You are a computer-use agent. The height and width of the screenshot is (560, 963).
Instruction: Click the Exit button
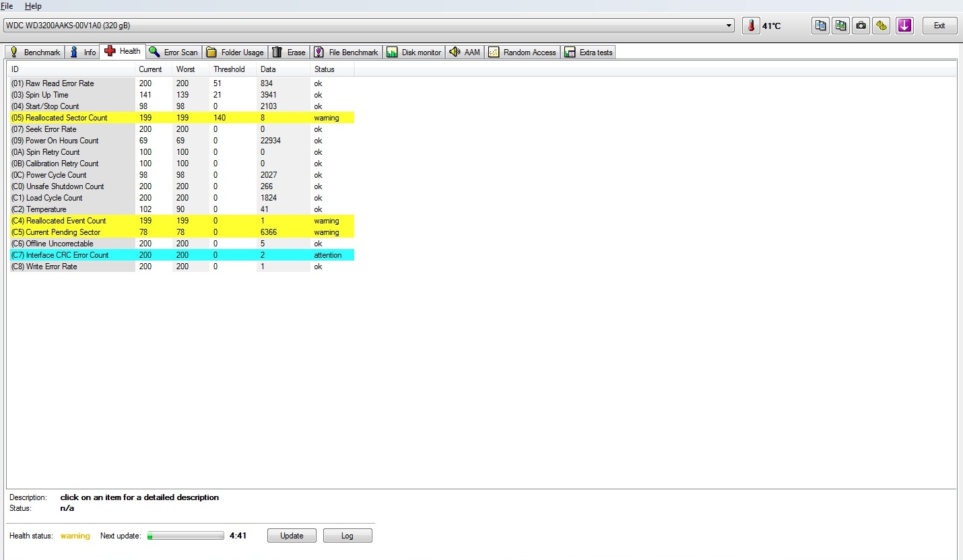coord(939,26)
